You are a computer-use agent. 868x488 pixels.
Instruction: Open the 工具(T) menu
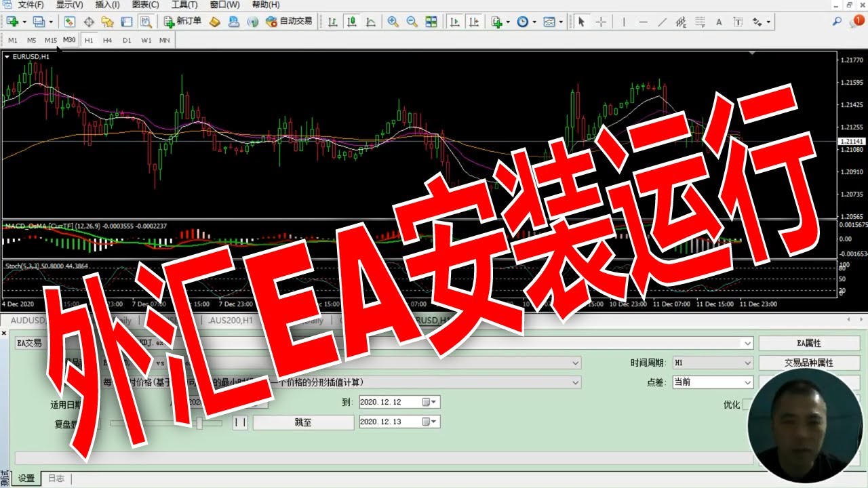click(184, 5)
